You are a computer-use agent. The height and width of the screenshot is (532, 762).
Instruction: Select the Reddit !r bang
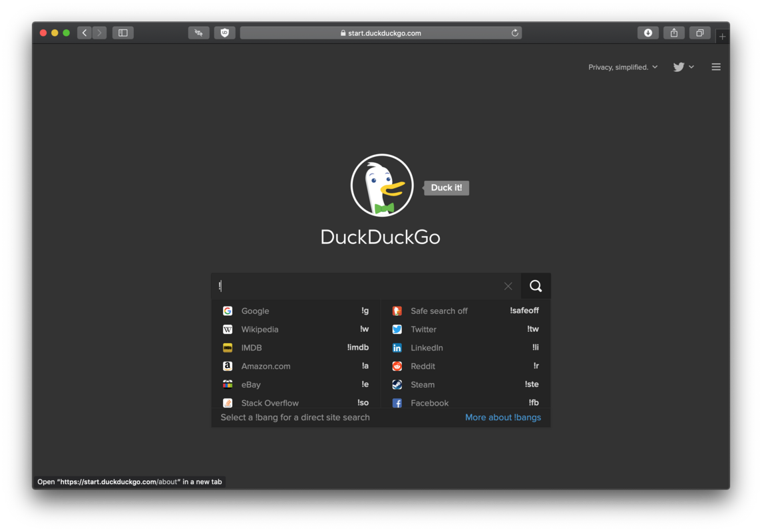coord(466,366)
